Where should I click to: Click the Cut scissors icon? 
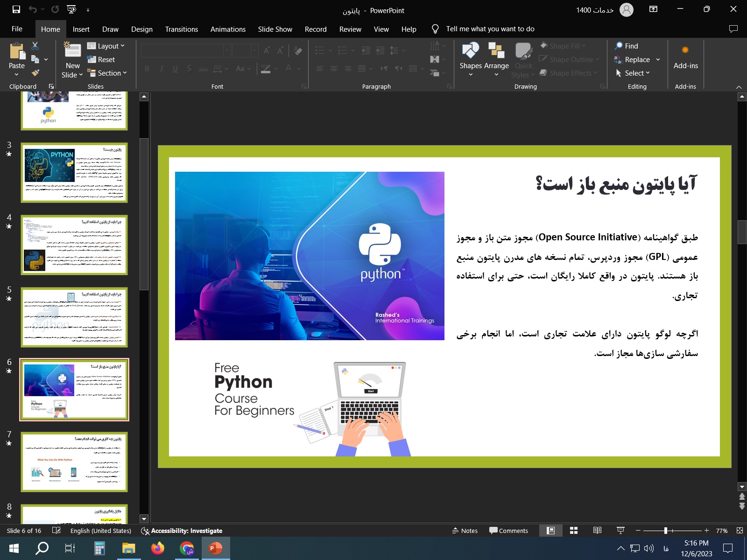(x=35, y=46)
